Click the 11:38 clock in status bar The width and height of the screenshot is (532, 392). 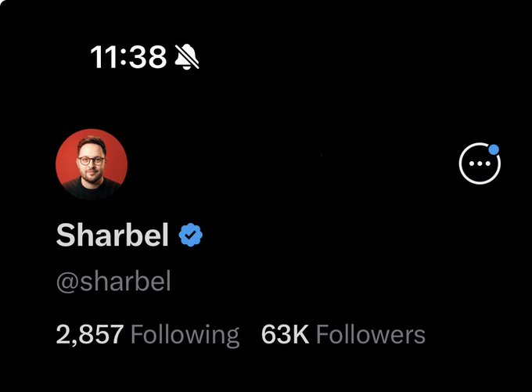(x=128, y=57)
